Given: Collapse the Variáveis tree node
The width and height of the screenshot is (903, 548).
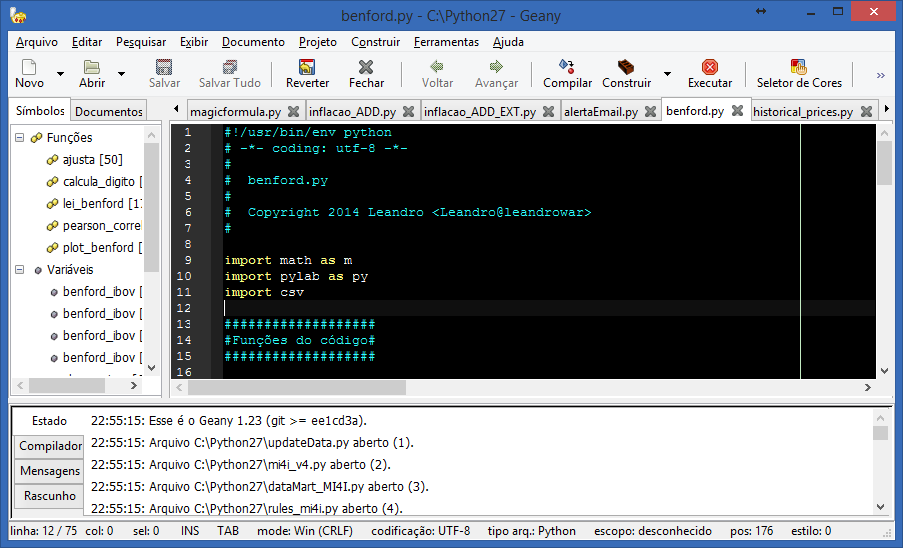Looking at the screenshot, I should coord(20,269).
